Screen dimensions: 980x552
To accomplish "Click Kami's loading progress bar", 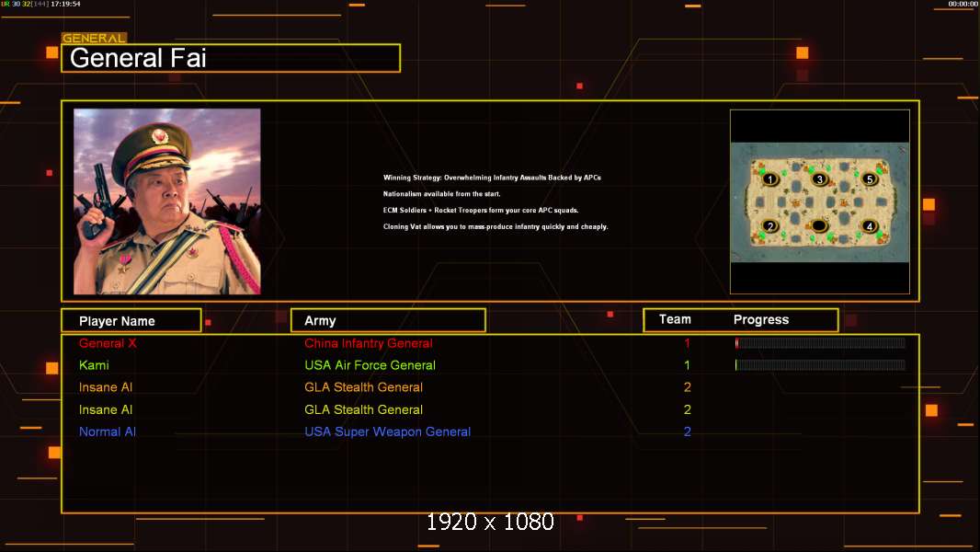I will coord(820,365).
